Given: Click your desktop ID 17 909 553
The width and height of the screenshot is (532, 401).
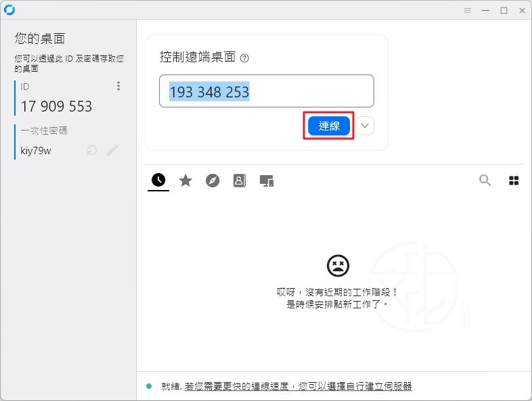Looking at the screenshot, I should coord(56,106).
